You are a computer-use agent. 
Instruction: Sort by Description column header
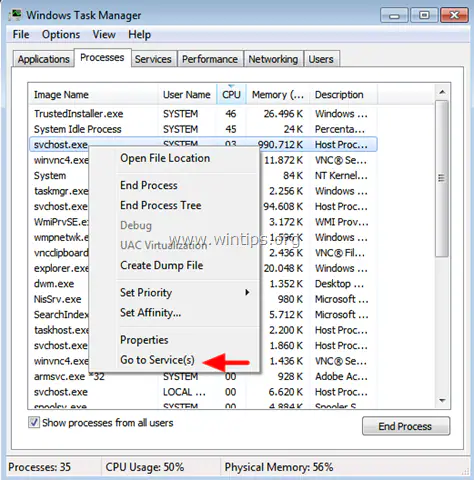point(343,95)
